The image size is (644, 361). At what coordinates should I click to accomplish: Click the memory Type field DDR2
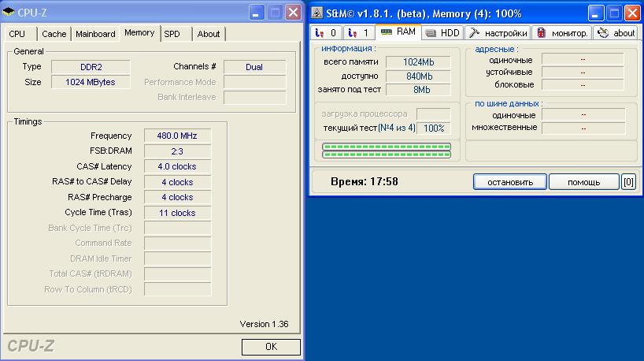(x=91, y=67)
